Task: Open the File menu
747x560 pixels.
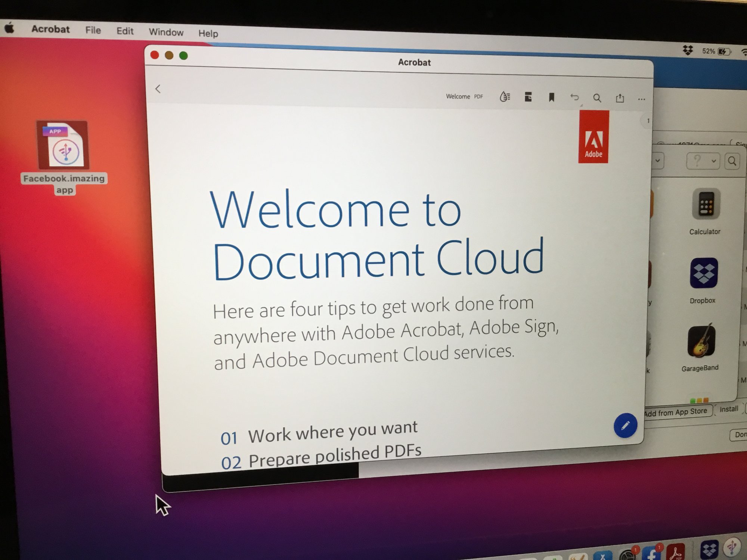Action: click(93, 30)
